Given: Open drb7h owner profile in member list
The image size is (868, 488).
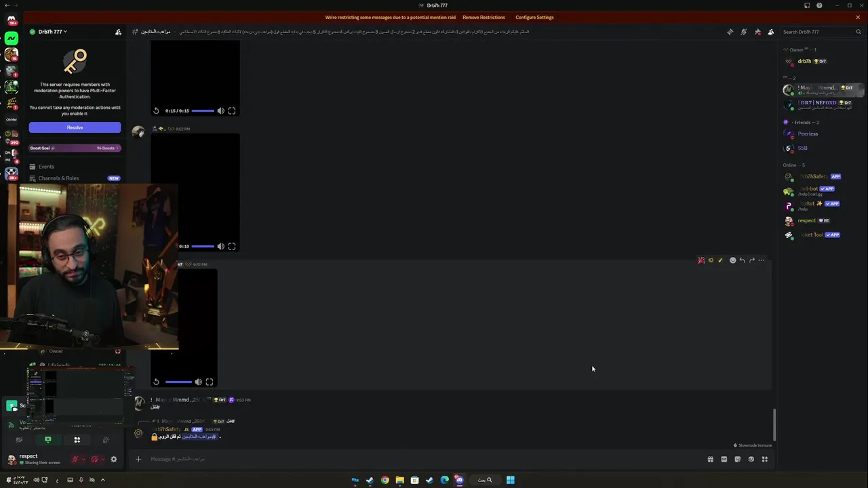Looking at the screenshot, I should coord(823,61).
